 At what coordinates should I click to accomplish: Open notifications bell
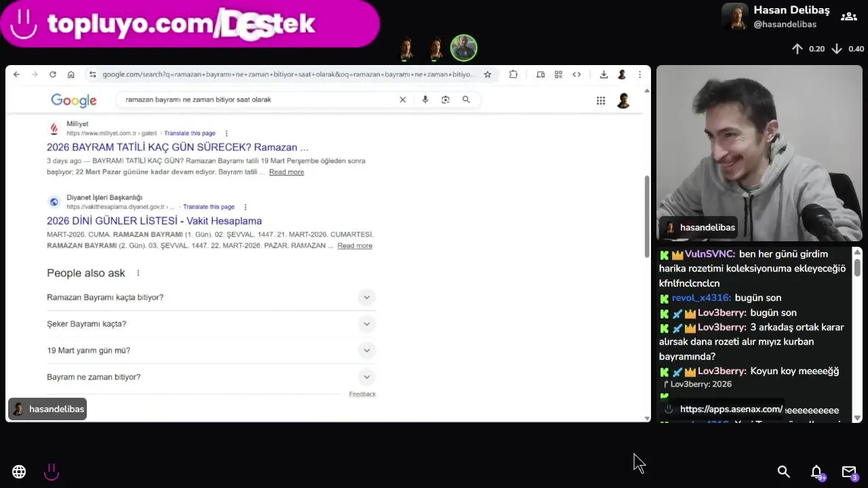coord(817,472)
